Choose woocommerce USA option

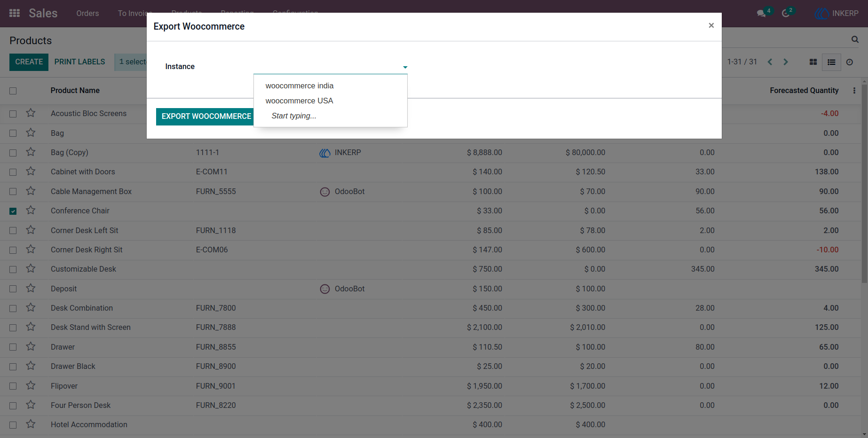coord(299,101)
